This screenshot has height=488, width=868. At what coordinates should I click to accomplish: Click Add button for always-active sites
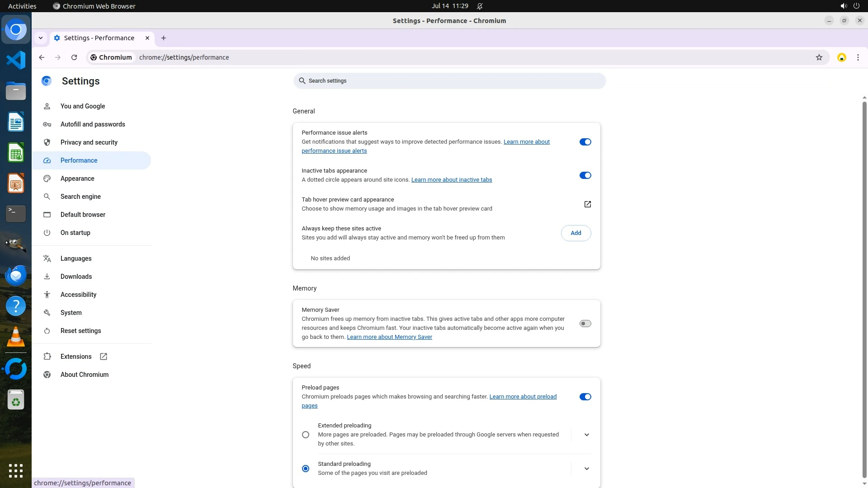coord(576,233)
